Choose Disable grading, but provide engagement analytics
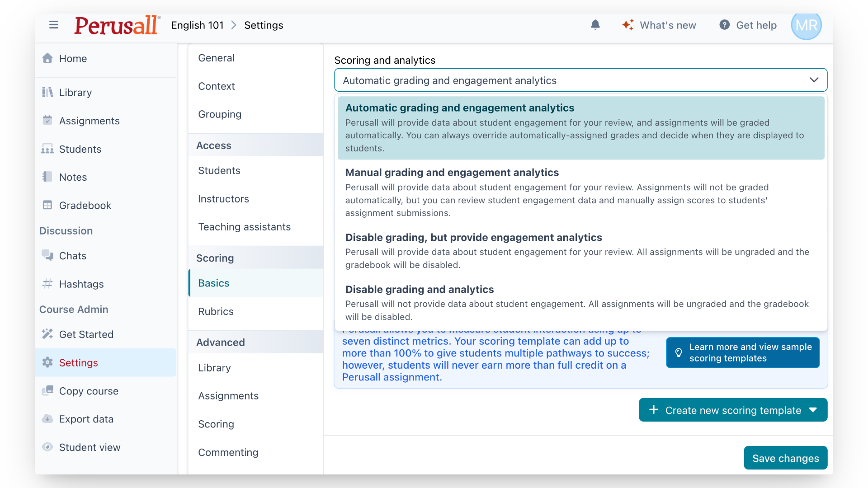The image size is (868, 488). tap(581, 251)
